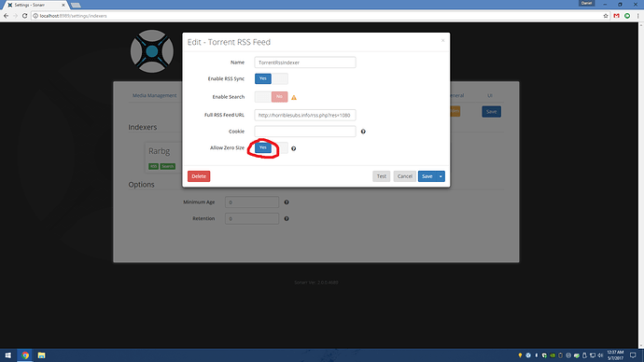Screen dimensions: 644x362
Task: Open the Gmail extension icon
Action: coord(616,16)
